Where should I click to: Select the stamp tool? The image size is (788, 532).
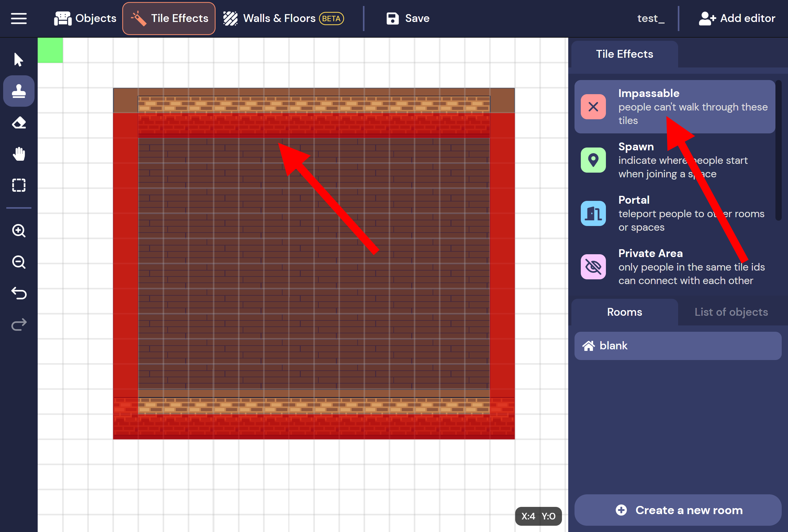point(19,91)
